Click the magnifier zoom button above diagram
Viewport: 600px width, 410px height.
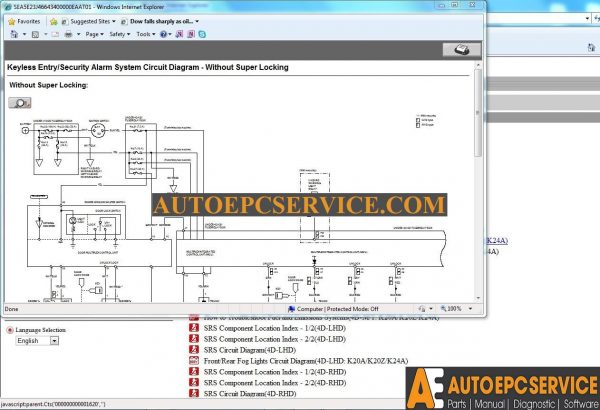20,103
